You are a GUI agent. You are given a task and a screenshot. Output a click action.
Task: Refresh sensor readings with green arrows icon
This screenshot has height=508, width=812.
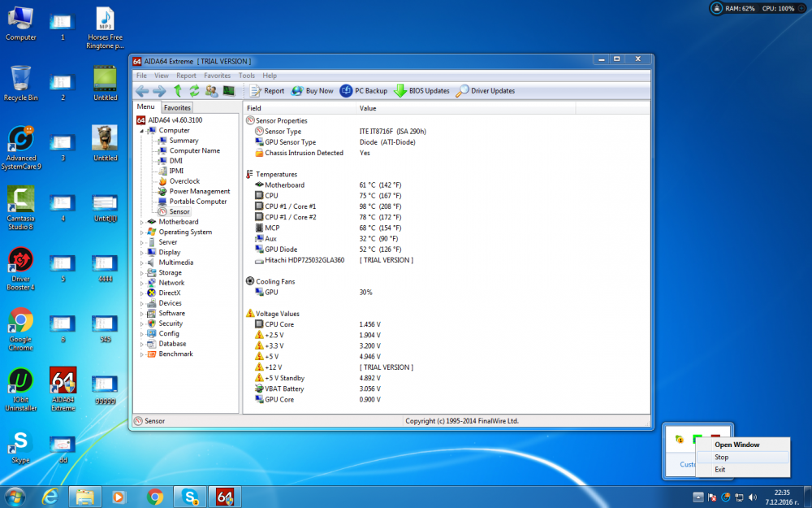tap(194, 91)
